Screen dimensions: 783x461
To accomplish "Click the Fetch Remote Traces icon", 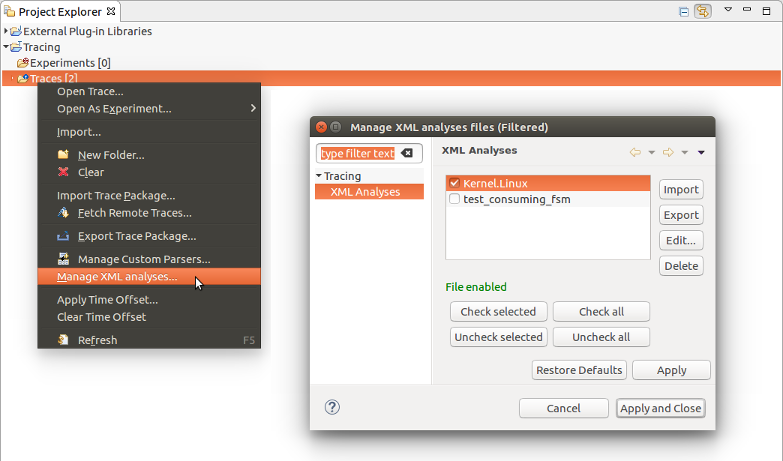I will [x=63, y=213].
